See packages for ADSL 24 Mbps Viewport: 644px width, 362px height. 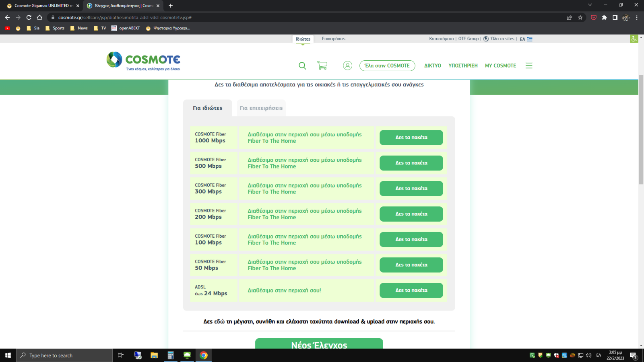(x=411, y=290)
